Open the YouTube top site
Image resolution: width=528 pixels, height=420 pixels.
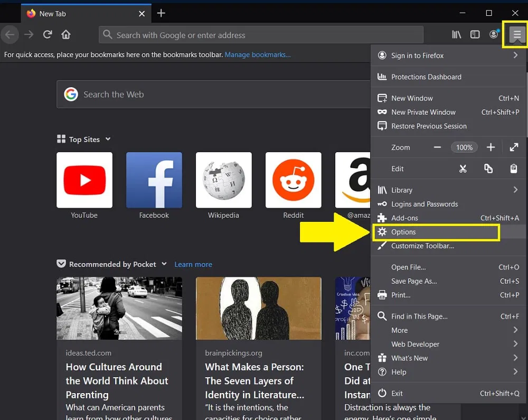[84, 180]
